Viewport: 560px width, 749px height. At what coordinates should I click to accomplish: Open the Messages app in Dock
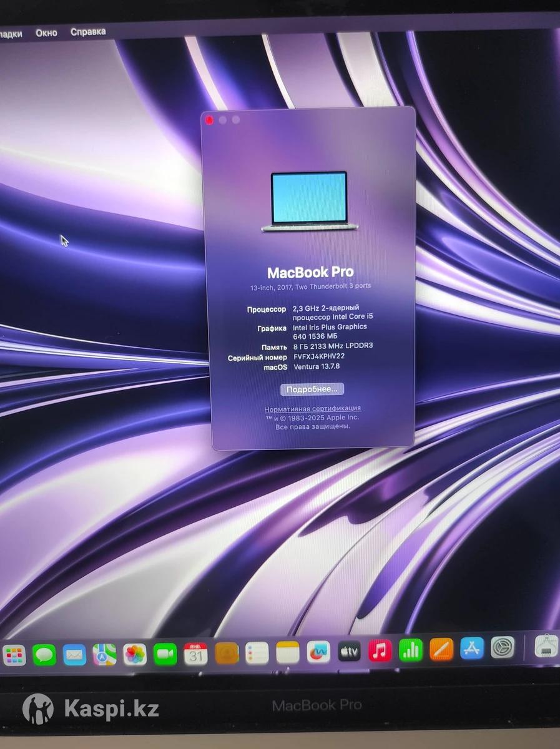click(44, 655)
